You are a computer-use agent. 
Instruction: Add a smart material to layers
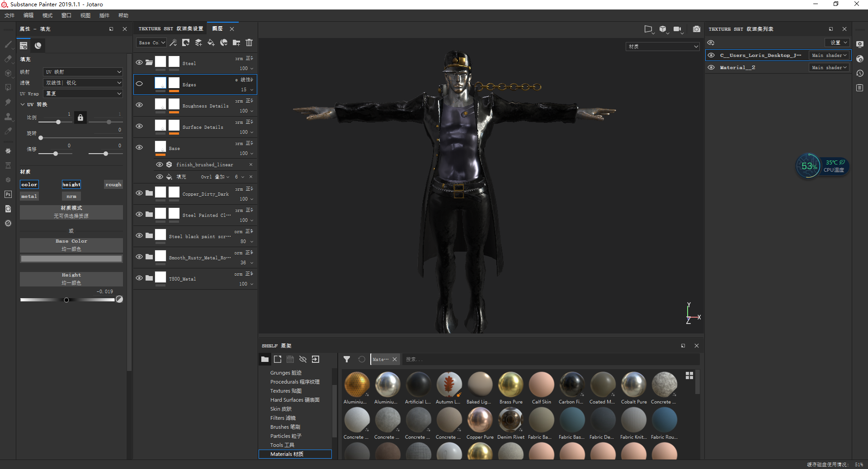pos(224,42)
